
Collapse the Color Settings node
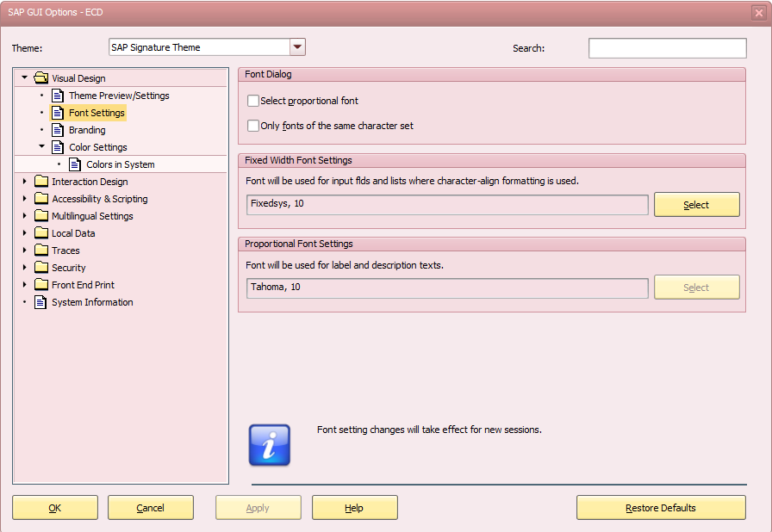42,146
